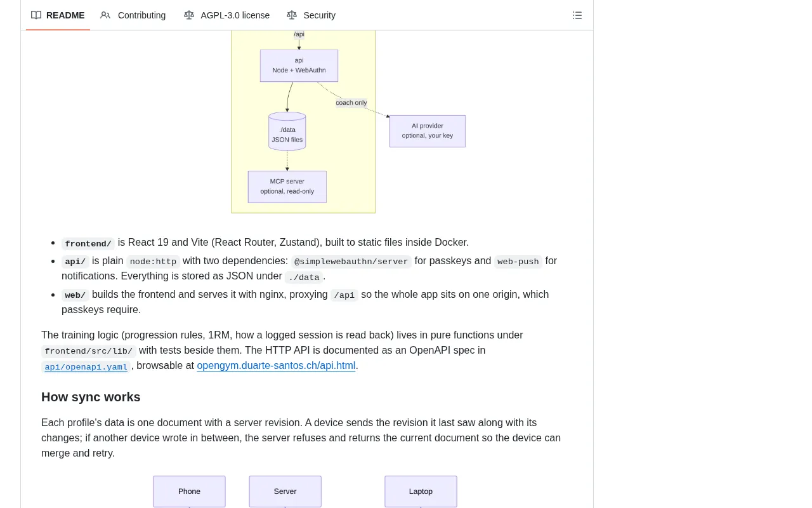
Task: Switch to the Security tab
Action: [311, 15]
